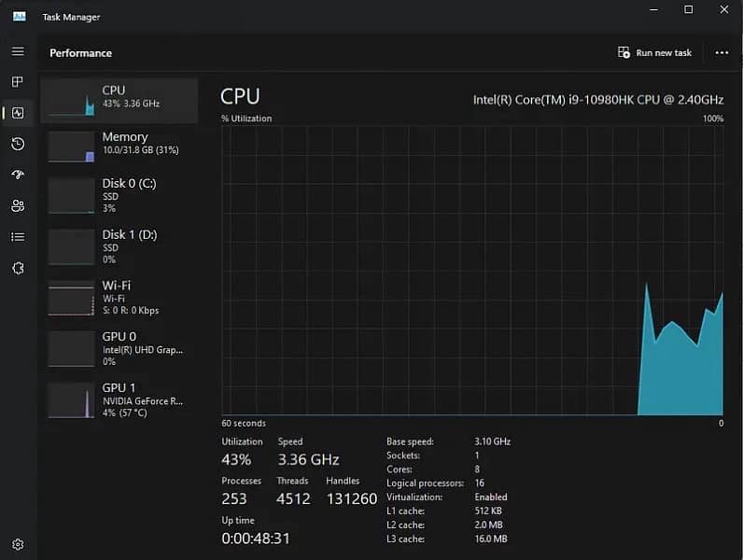Select the Performance page icon
Image resolution: width=743 pixels, height=560 pixels.
coord(18,113)
